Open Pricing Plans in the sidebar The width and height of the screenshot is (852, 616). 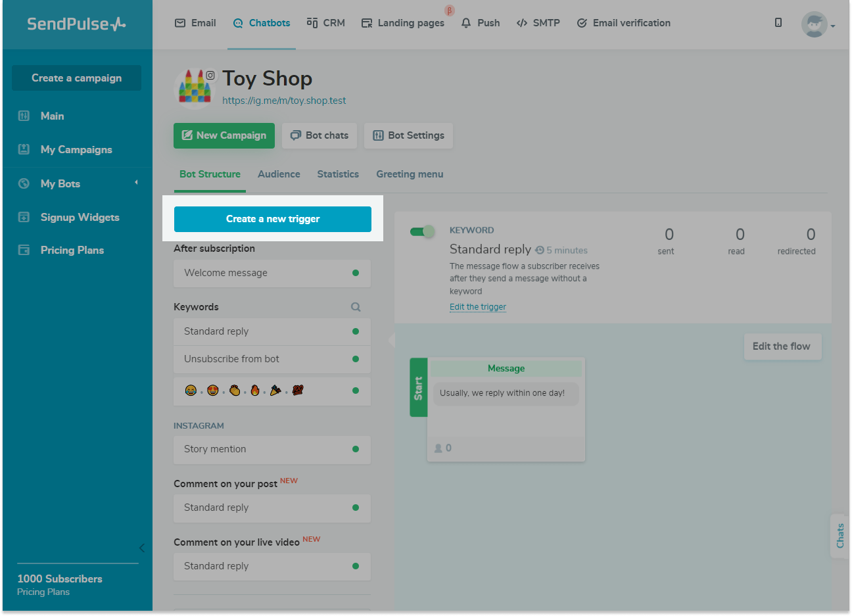pyautogui.click(x=72, y=250)
